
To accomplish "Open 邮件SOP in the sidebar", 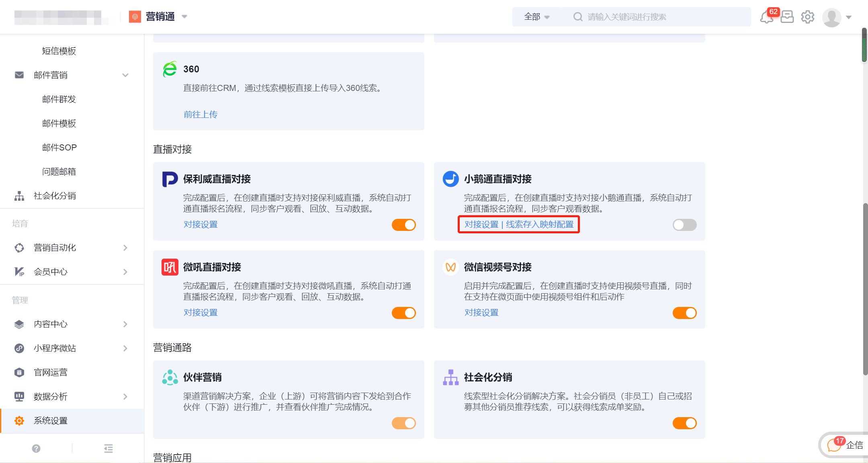I will coord(59,148).
